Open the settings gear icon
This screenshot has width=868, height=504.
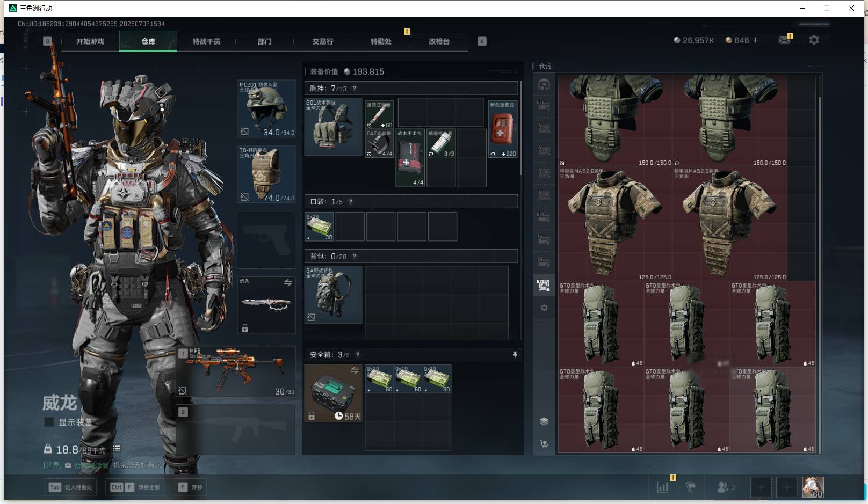click(x=814, y=40)
